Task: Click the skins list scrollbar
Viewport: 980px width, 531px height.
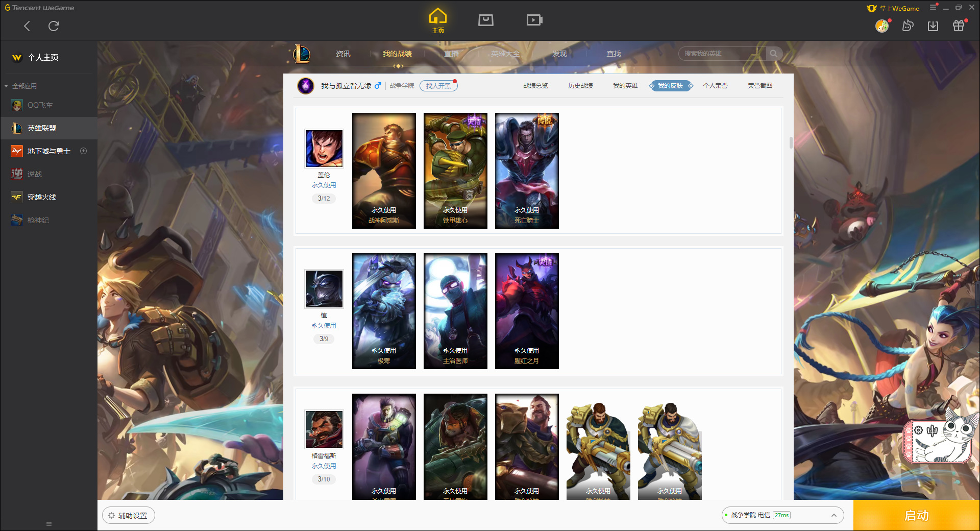Action: (791, 142)
